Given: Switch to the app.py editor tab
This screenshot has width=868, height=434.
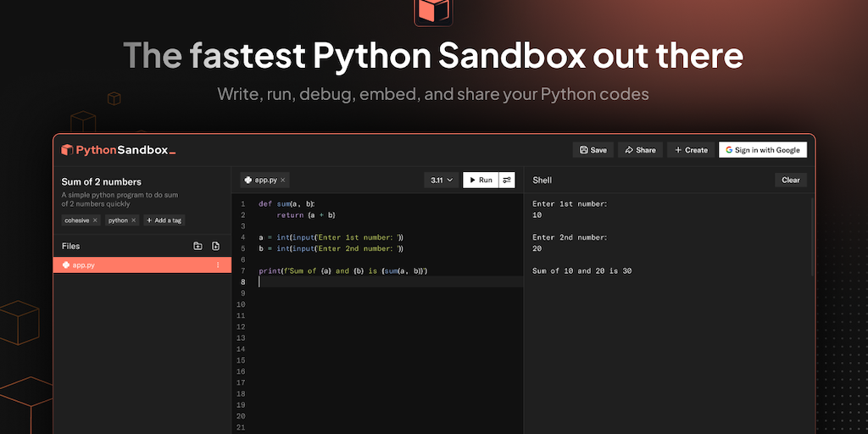Looking at the screenshot, I should click(x=261, y=180).
